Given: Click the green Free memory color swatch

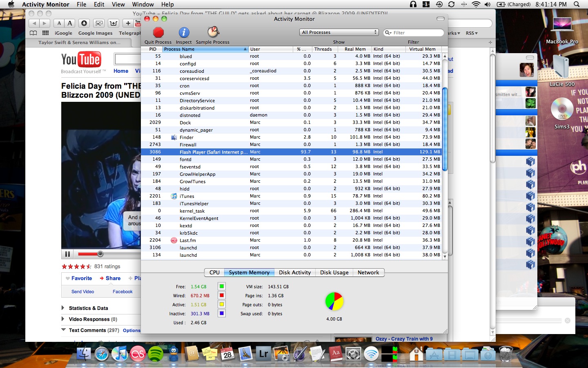Looking at the screenshot, I should [221, 287].
